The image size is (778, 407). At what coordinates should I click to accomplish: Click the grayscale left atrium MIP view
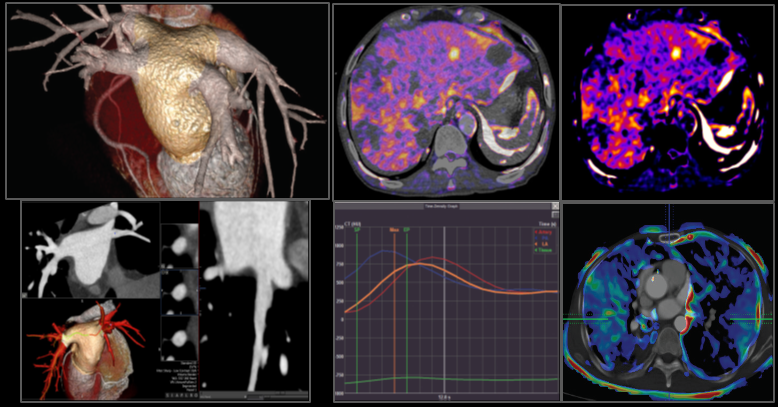(x=88, y=245)
